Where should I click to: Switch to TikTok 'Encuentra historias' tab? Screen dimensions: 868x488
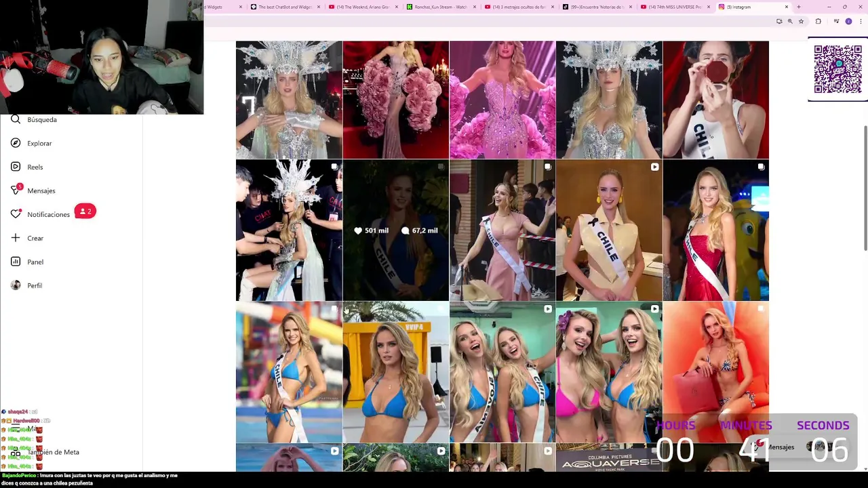tap(595, 7)
